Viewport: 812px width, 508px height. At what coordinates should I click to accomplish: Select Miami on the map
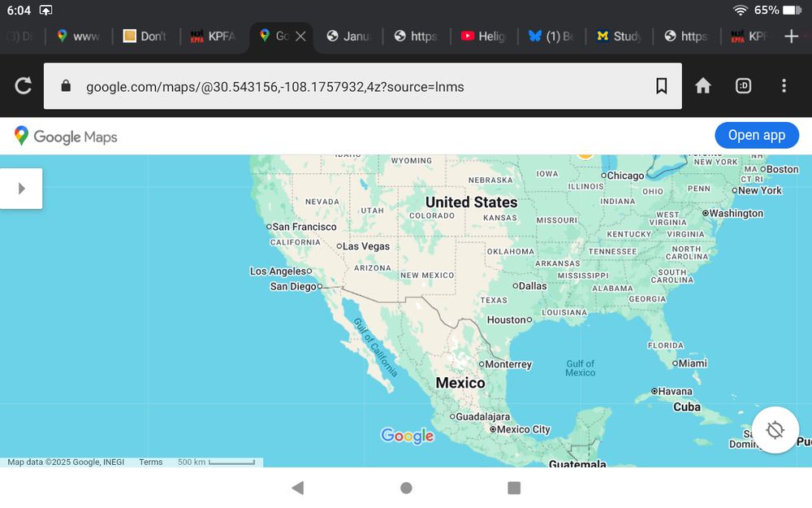[x=689, y=363]
